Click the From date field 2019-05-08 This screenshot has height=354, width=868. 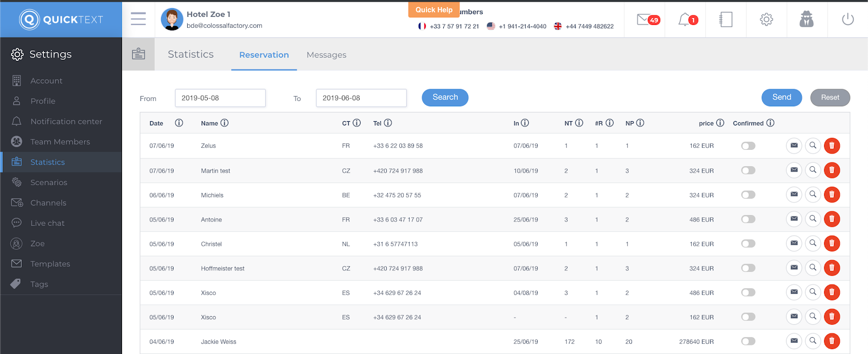point(220,98)
